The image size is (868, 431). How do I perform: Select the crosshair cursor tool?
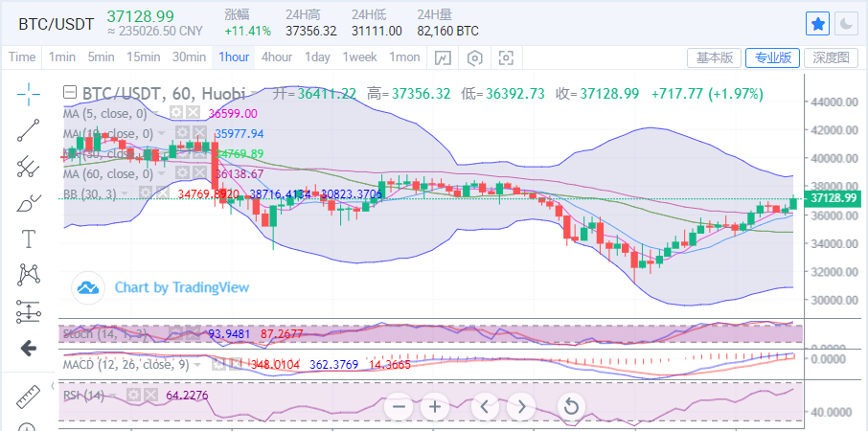(29, 94)
